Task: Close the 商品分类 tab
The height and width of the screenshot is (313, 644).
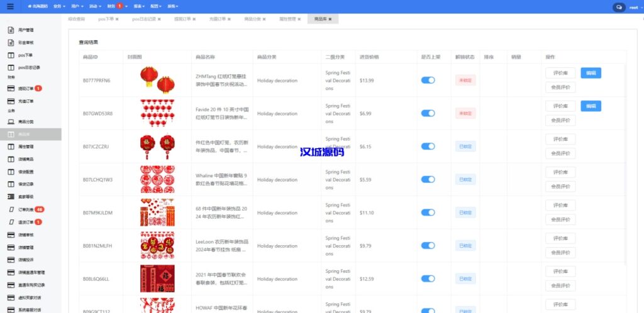Action: tap(264, 19)
